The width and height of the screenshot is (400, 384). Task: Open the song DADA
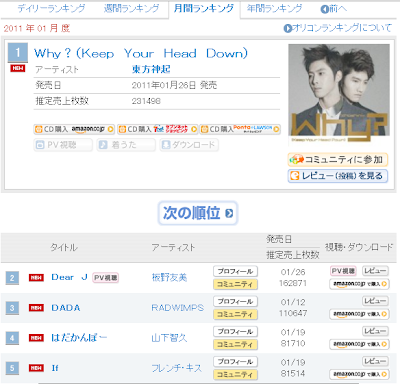[66, 308]
